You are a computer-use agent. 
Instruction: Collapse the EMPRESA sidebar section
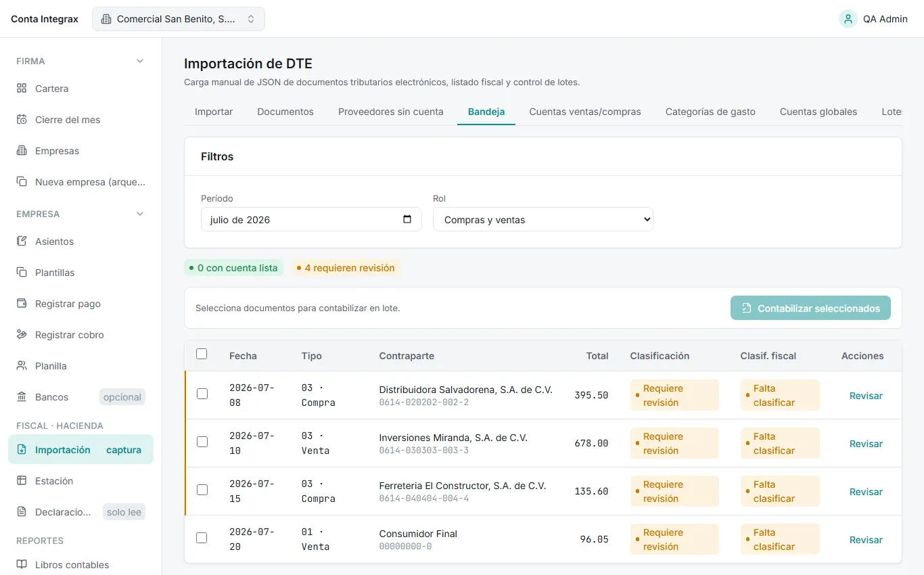tap(140, 214)
